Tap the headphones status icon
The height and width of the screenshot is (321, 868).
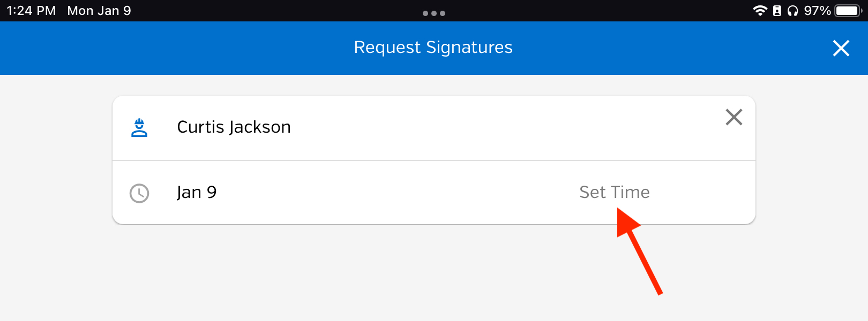tap(792, 11)
